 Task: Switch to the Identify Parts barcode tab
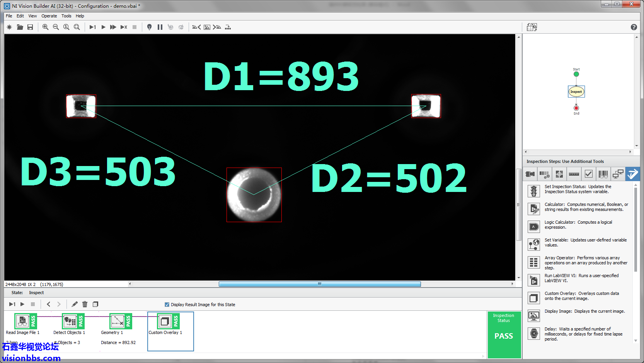(x=603, y=174)
